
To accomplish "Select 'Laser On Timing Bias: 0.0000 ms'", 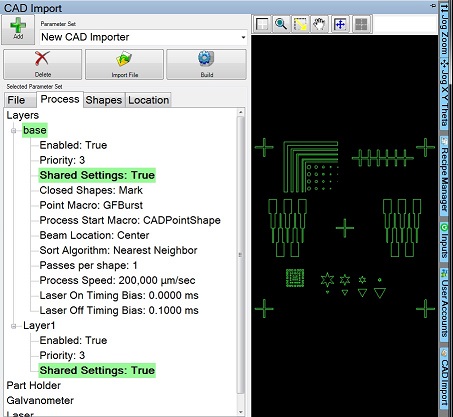I will 119,295.
